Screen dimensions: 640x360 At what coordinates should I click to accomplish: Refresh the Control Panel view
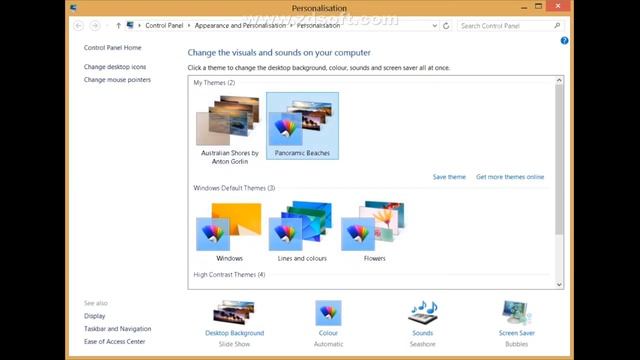446,26
